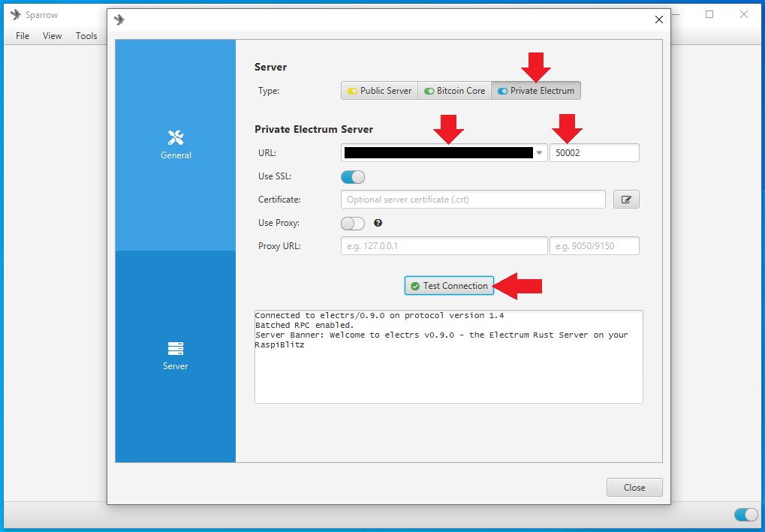Click the Test Connection button
Viewport: 765px width, 532px height.
pyautogui.click(x=449, y=286)
